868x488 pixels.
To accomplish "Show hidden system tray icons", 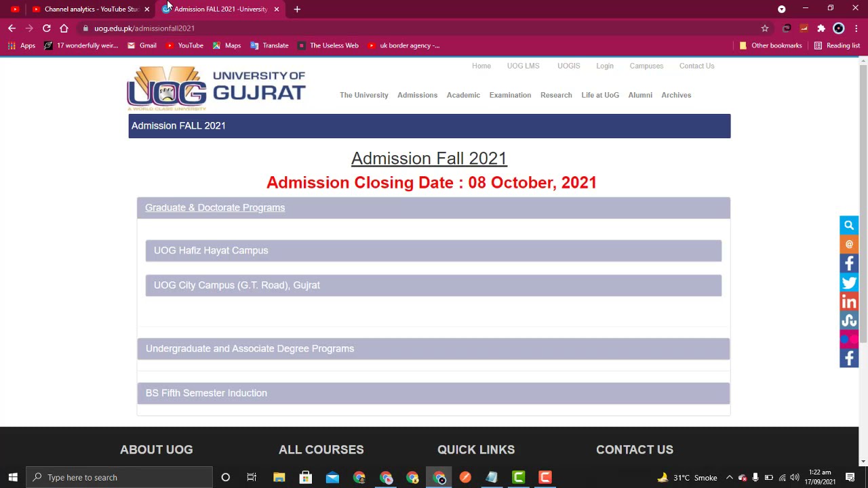I will pos(730,477).
